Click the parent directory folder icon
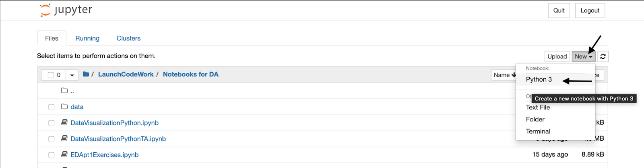The height and width of the screenshot is (168, 644). (x=64, y=90)
